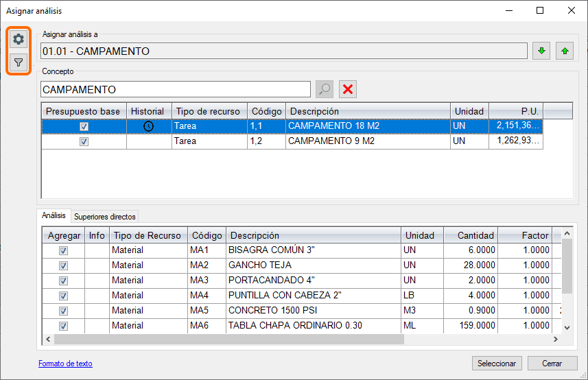
Task: Uncheck Agregar for TABLA CHAPA ORDINARIO 0.30
Action: [63, 326]
